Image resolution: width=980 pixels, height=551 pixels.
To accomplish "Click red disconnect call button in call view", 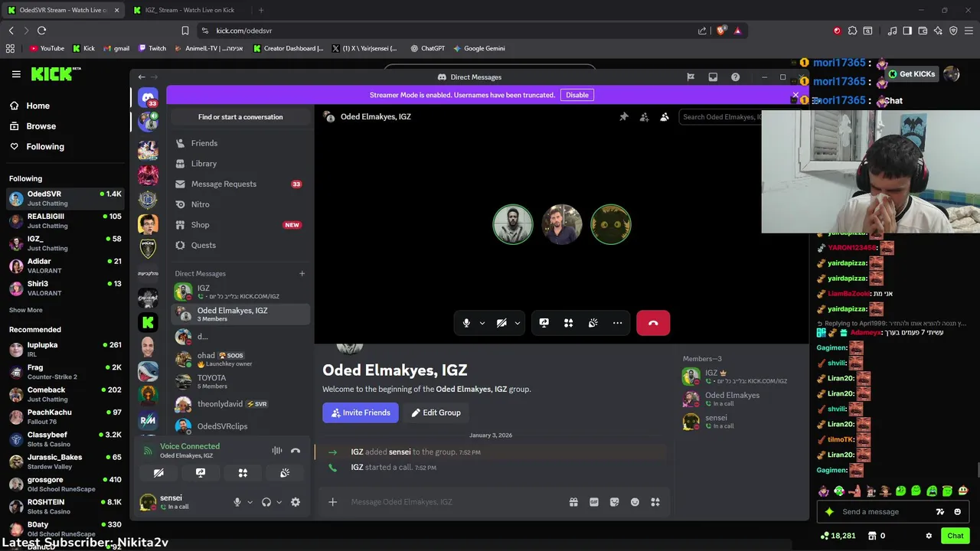I will pyautogui.click(x=653, y=323).
